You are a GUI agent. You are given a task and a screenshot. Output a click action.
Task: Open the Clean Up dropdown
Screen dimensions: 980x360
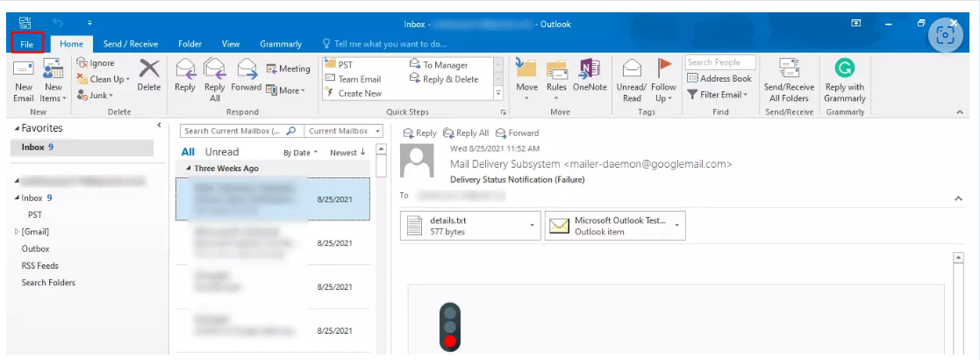pyautogui.click(x=104, y=79)
